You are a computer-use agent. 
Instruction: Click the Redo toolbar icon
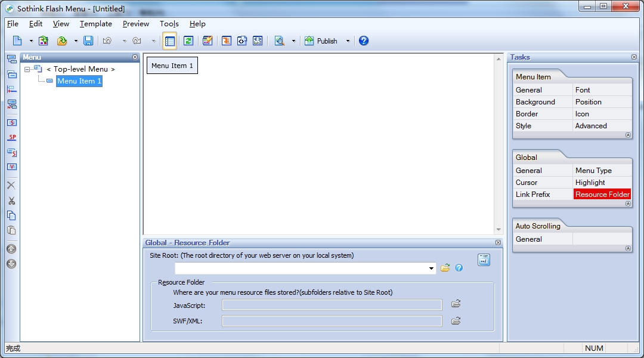(x=137, y=41)
